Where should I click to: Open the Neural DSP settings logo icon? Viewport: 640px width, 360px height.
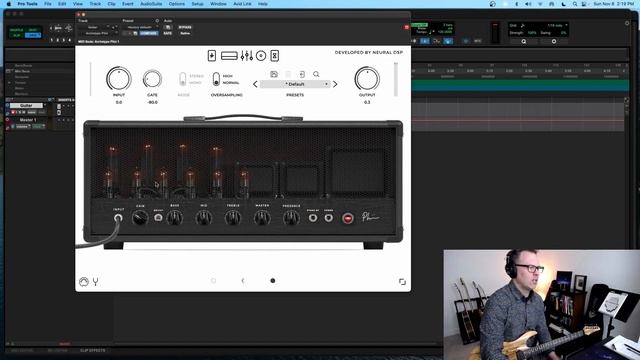[x=84, y=282]
